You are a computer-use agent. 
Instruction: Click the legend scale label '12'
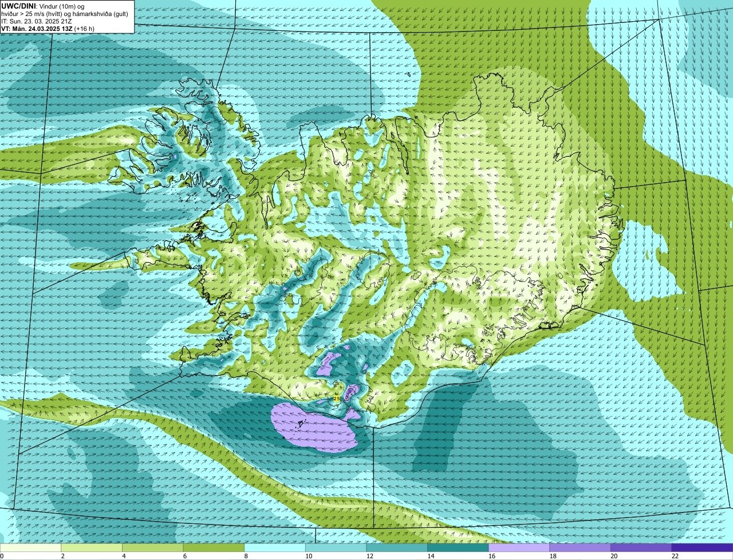pyautogui.click(x=369, y=556)
